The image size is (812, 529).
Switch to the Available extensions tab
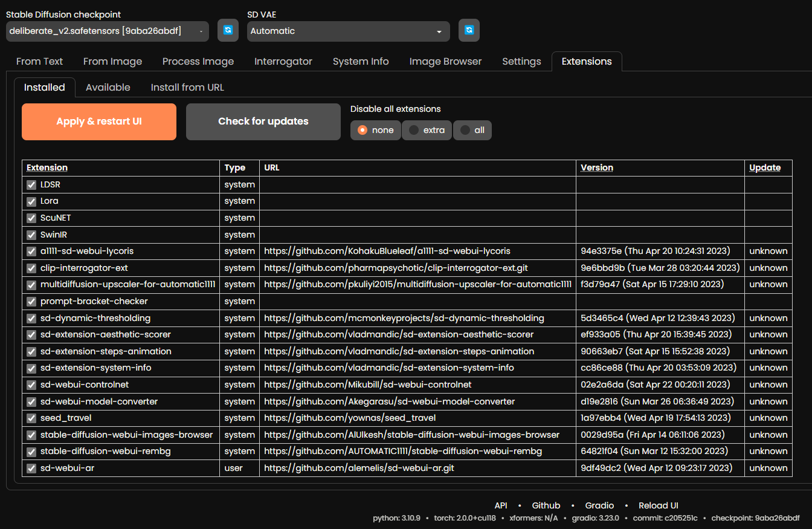tap(108, 87)
